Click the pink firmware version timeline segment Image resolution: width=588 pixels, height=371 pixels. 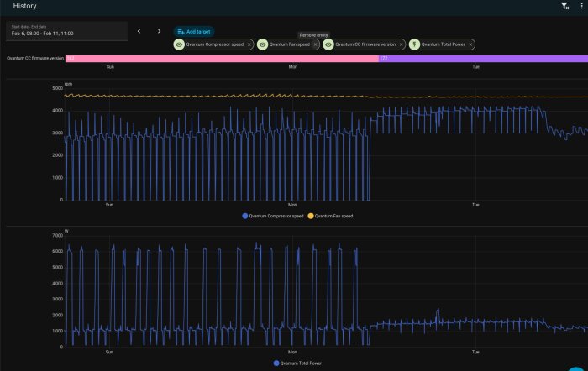coord(222,59)
